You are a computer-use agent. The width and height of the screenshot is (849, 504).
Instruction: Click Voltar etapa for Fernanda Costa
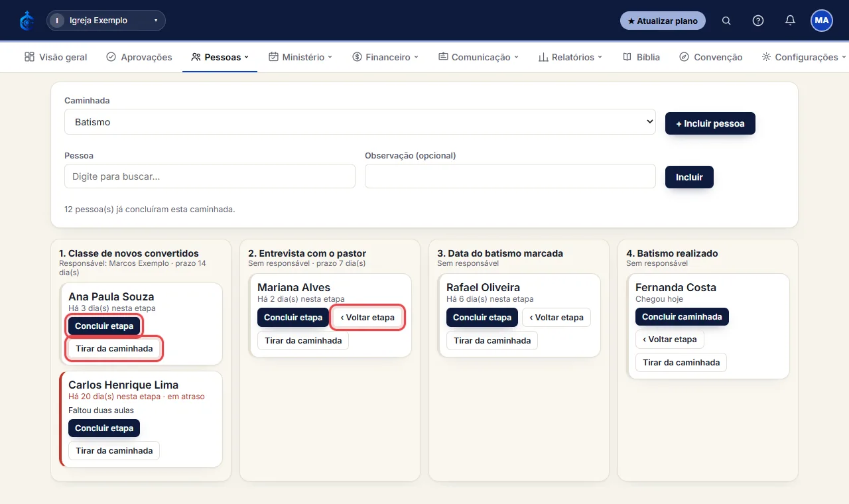click(x=669, y=340)
